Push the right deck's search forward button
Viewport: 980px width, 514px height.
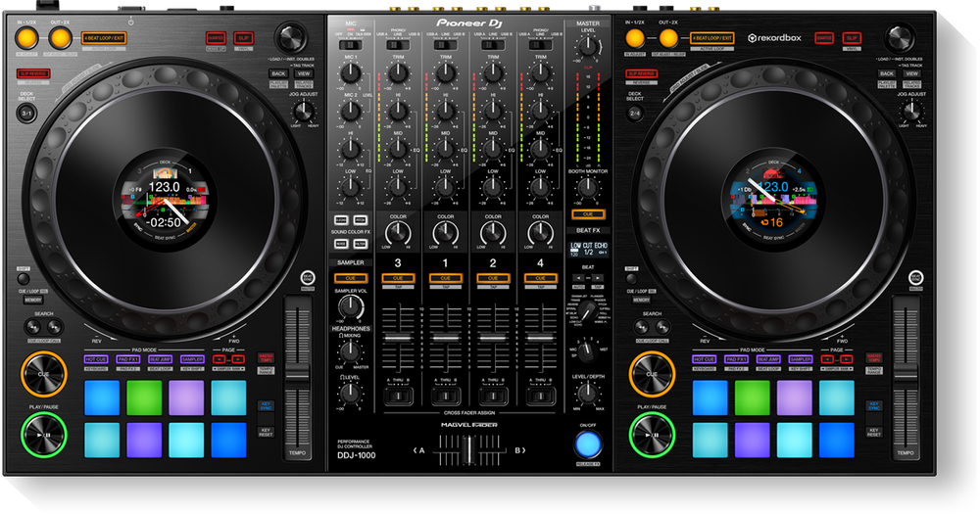(x=663, y=327)
